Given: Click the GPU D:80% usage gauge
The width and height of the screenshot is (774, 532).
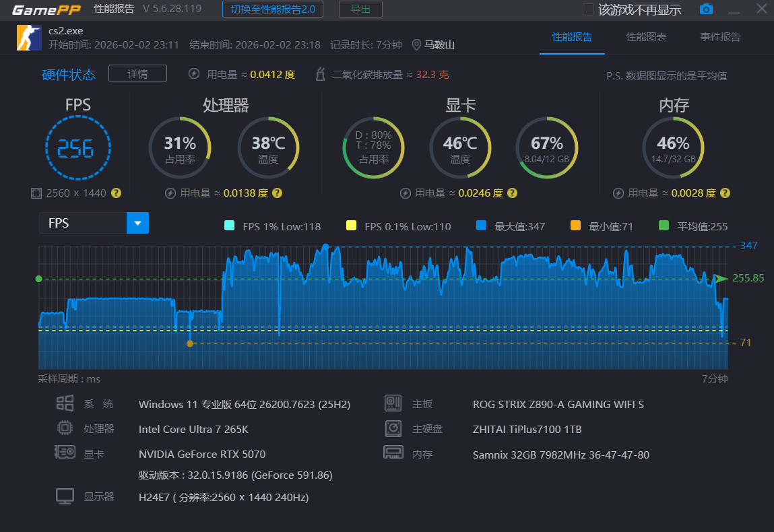Looking at the screenshot, I should 374,147.
